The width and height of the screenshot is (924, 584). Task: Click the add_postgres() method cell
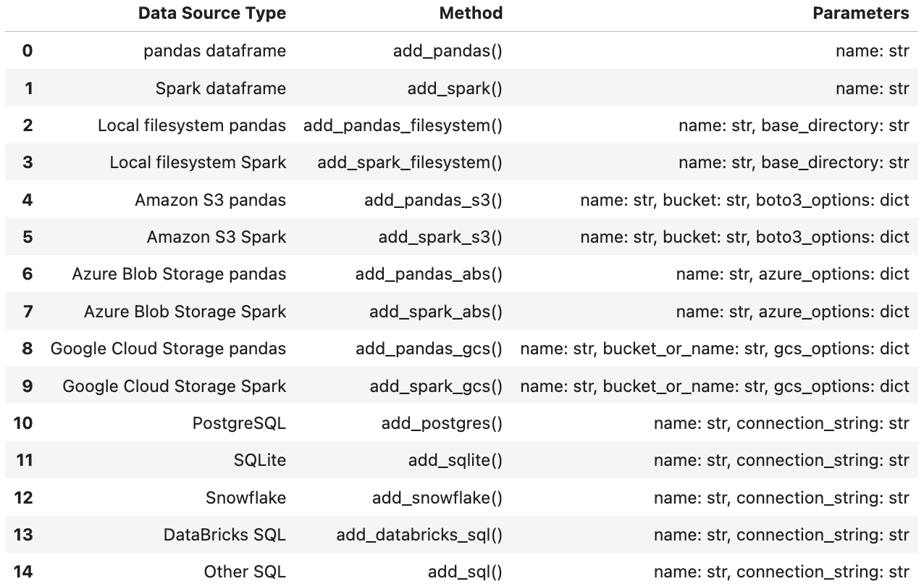click(442, 423)
